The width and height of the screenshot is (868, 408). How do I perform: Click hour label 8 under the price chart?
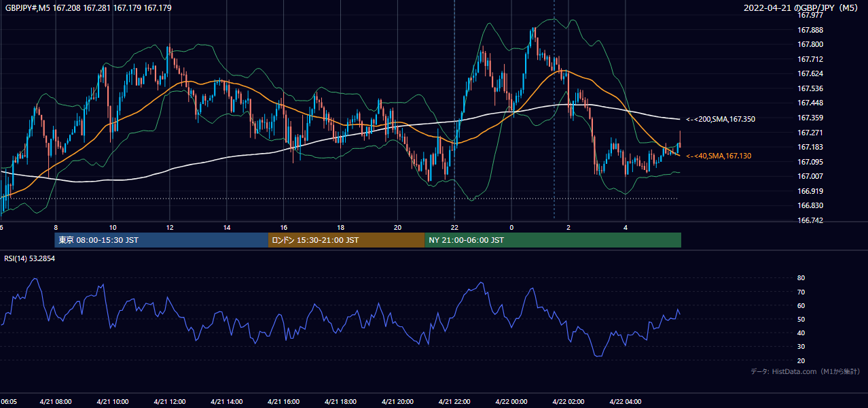point(56,228)
